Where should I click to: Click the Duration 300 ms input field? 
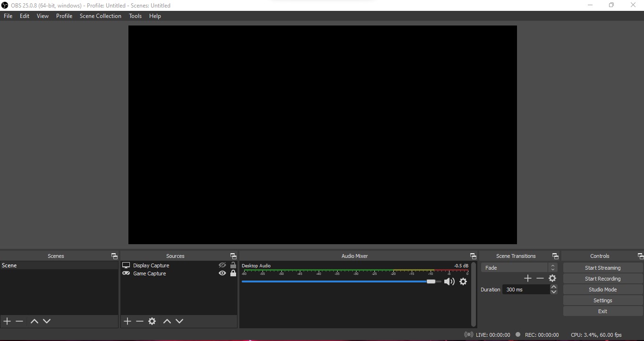click(x=525, y=290)
